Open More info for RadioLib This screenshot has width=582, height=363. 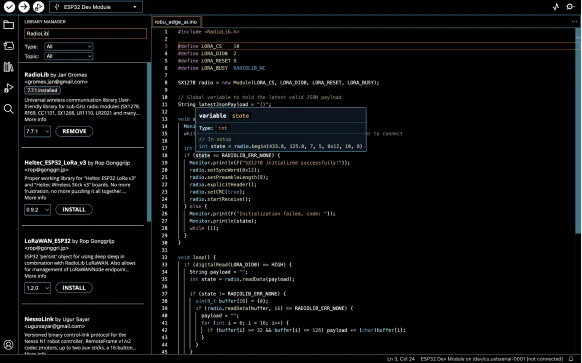click(35, 119)
